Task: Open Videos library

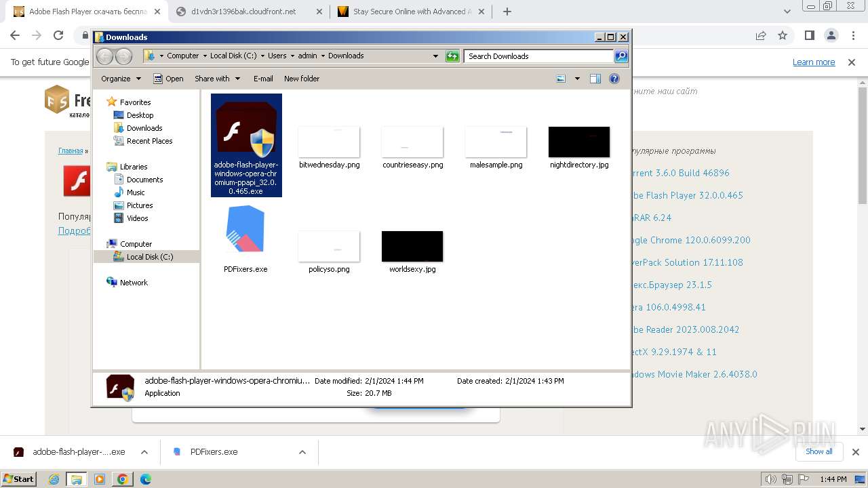Action: point(137,218)
